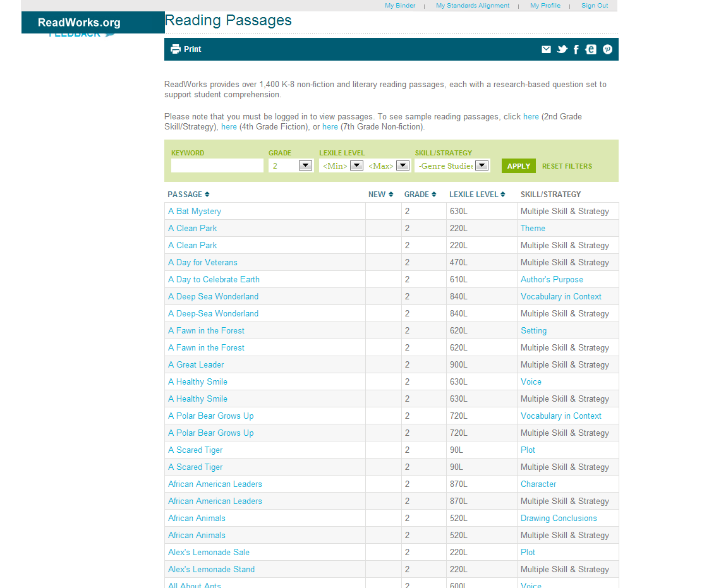This screenshot has width=721, height=588.
Task: Open the SKILL/STRATEGY genre dropdown
Action: pos(480,165)
